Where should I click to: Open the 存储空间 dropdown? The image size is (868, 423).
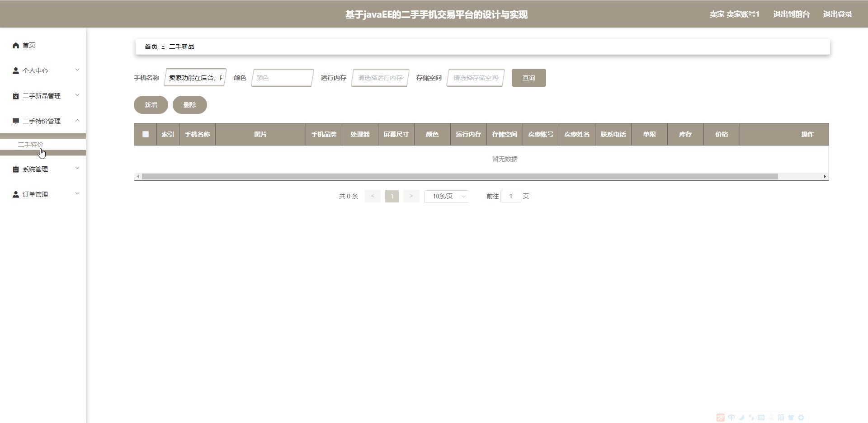coord(476,78)
